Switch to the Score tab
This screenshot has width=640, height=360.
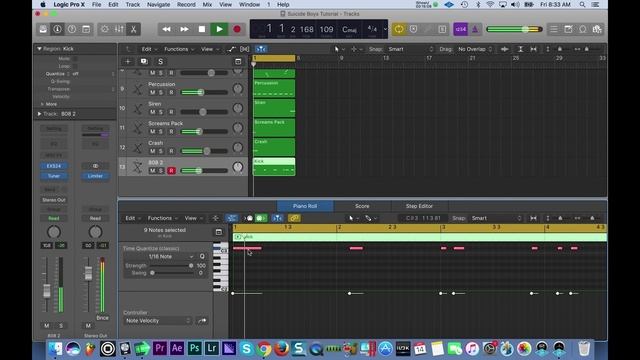tap(362, 206)
